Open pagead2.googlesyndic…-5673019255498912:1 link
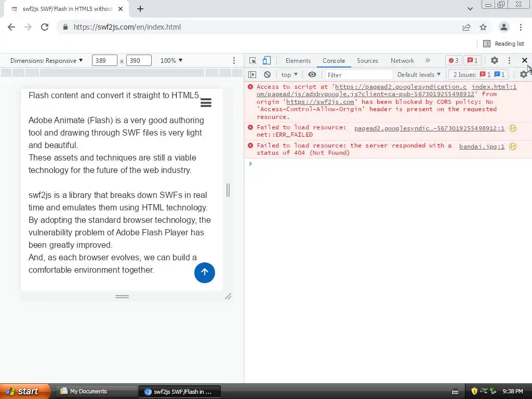This screenshot has width=532, height=399. tap(429, 128)
